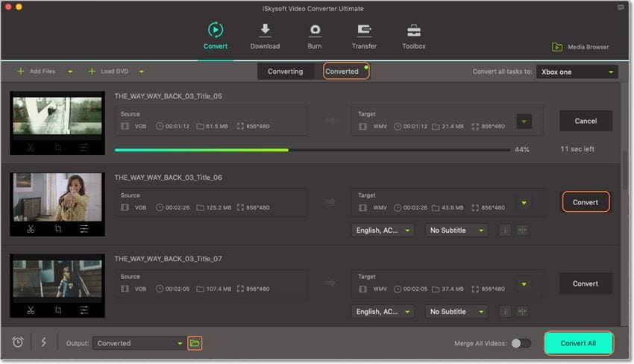634x364 pixels.
Task: Convert the Title_07 video
Action: 586,283
